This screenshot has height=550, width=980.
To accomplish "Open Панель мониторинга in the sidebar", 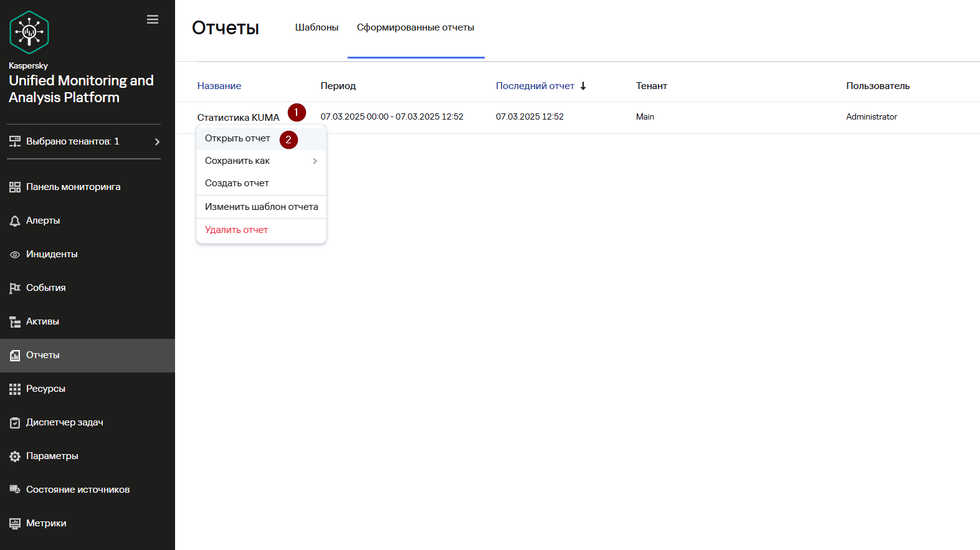I will 87,187.
